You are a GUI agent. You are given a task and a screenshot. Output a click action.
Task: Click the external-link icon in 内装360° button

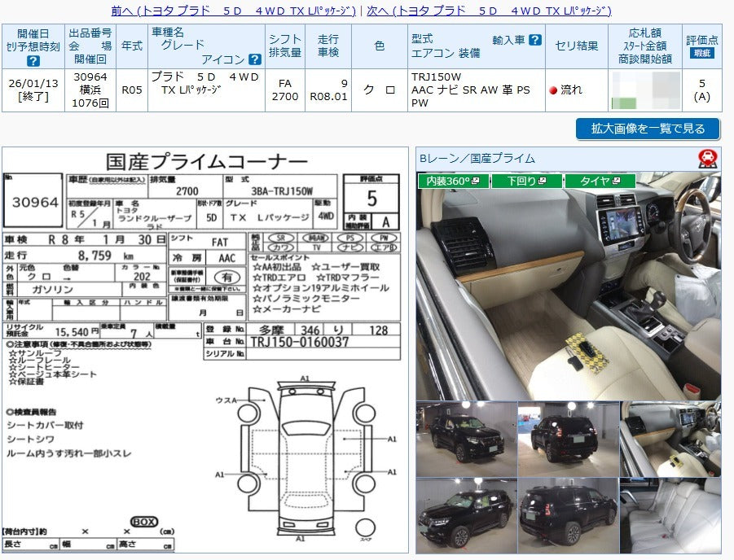(477, 181)
